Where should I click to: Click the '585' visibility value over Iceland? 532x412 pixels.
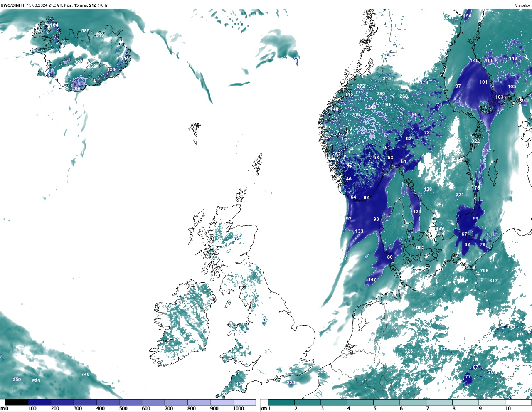point(85,31)
